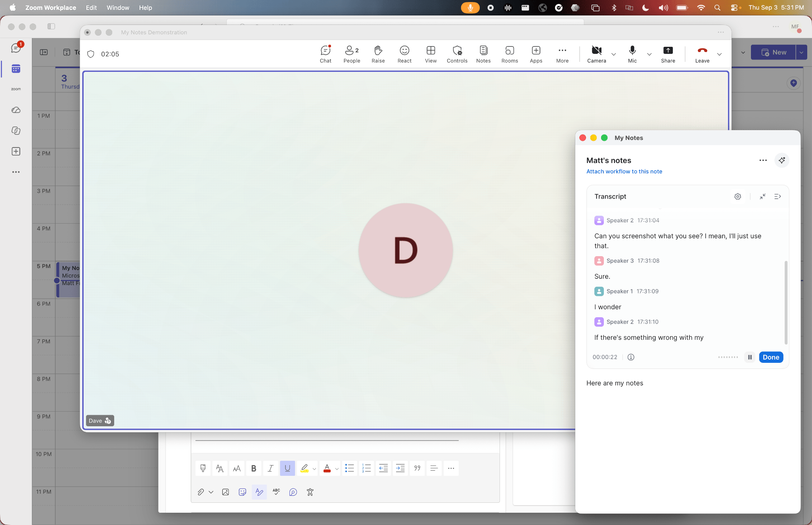
Task: Click Done to finish transcript recording
Action: tap(771, 357)
